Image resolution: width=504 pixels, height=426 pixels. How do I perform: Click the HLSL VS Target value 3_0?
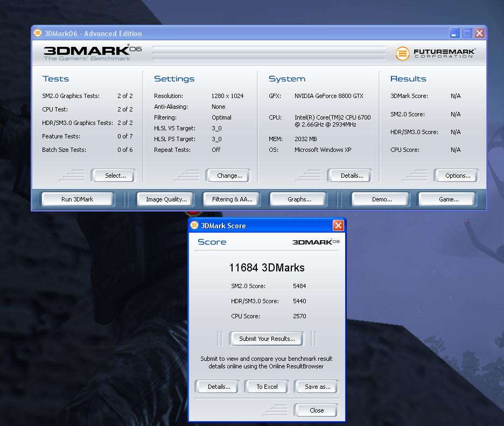pyautogui.click(x=216, y=128)
